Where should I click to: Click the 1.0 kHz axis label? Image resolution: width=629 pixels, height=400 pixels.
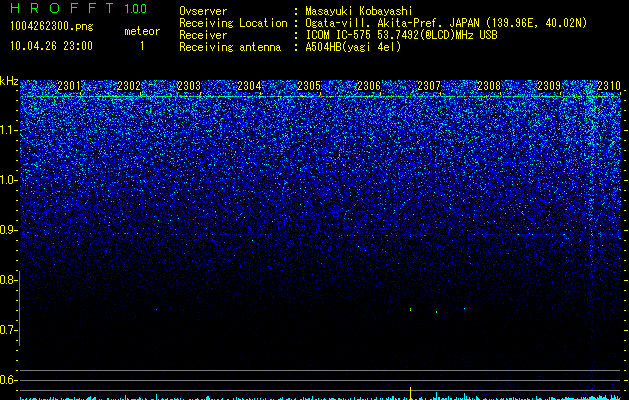coord(8,180)
